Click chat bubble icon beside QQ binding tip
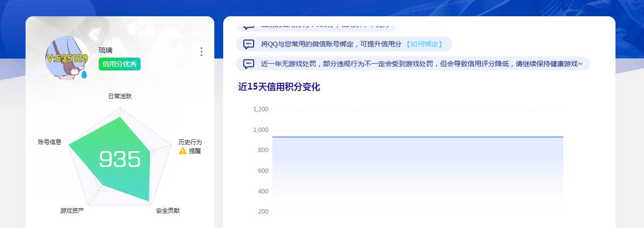The image size is (644, 228). pyautogui.click(x=249, y=44)
